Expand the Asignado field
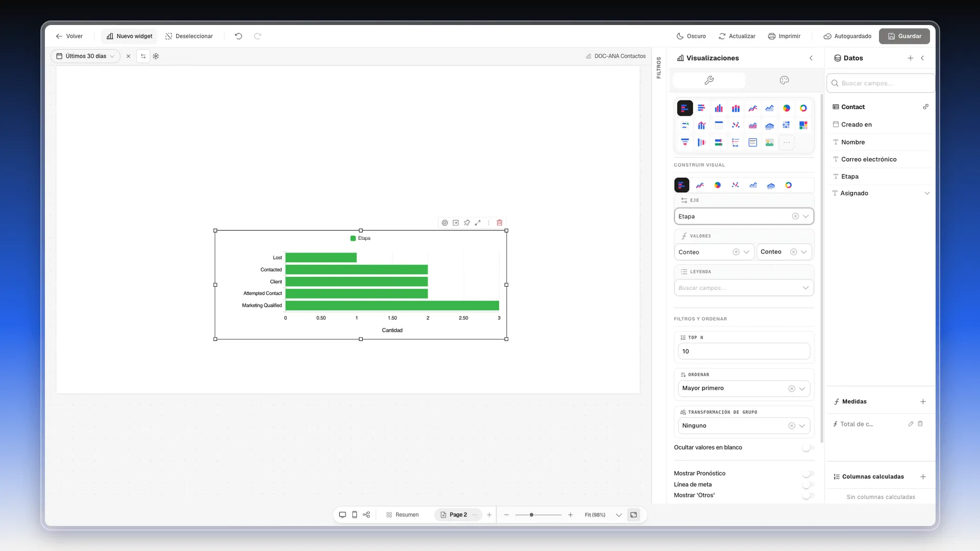This screenshot has width=980, height=551. point(927,193)
